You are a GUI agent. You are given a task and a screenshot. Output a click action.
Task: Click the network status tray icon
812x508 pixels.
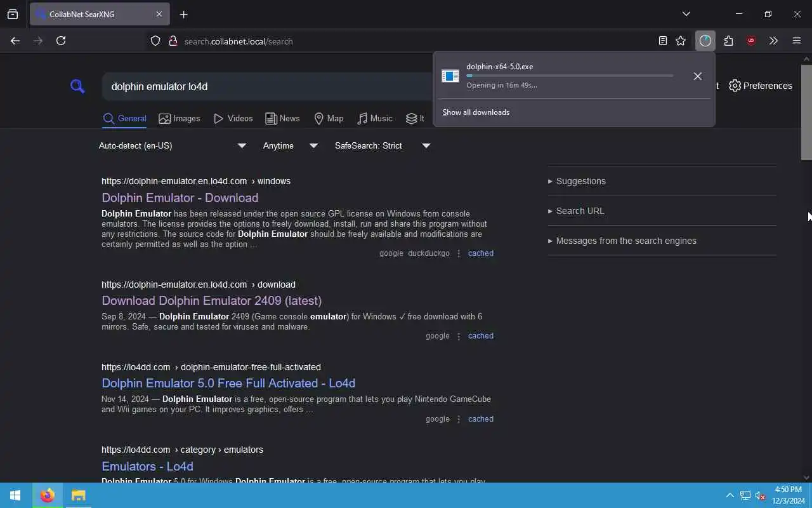(x=745, y=495)
